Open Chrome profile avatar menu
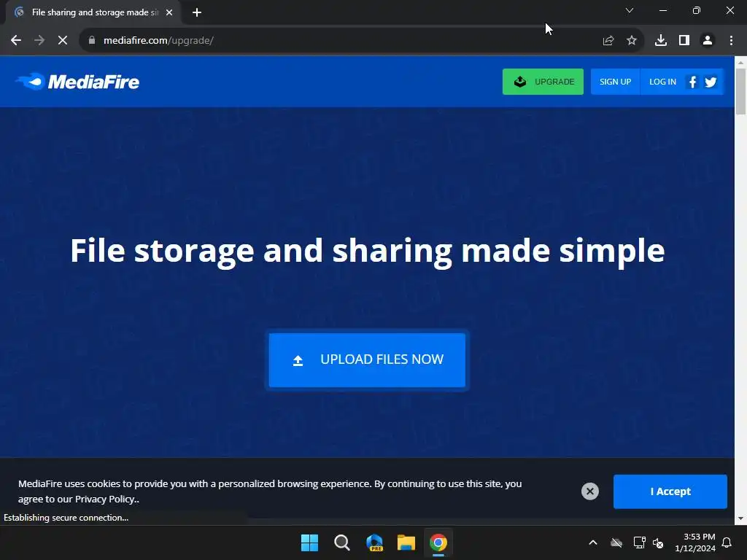The height and width of the screenshot is (560, 747). (x=708, y=41)
